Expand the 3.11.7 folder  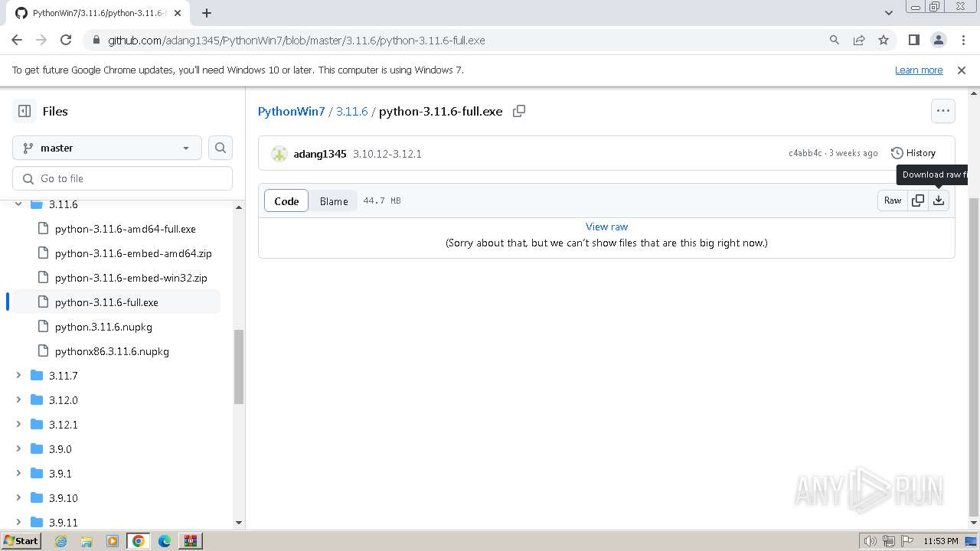click(18, 376)
